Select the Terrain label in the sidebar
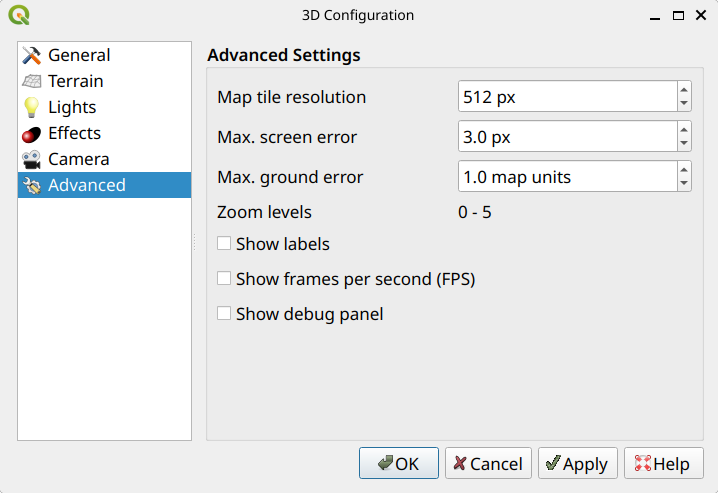Screen dimensions: 718x493 76,81
